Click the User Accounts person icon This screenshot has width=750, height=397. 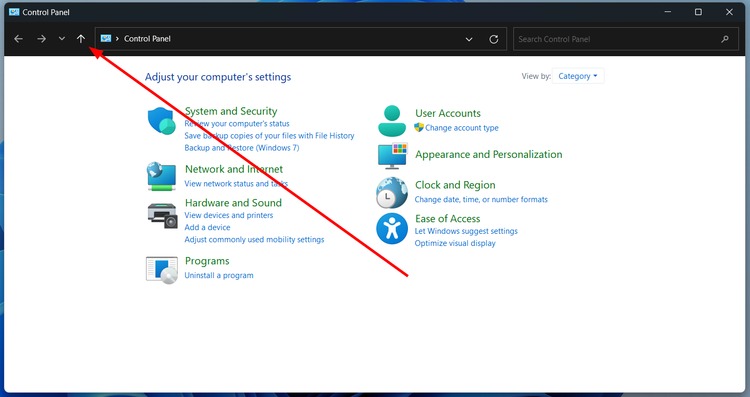tap(392, 121)
